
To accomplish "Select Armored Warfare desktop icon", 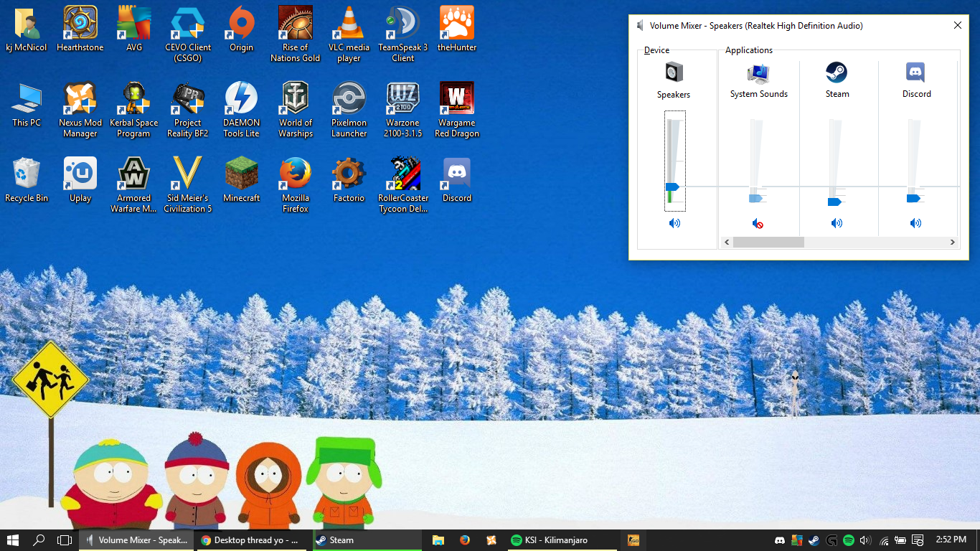I will pyautogui.click(x=134, y=185).
